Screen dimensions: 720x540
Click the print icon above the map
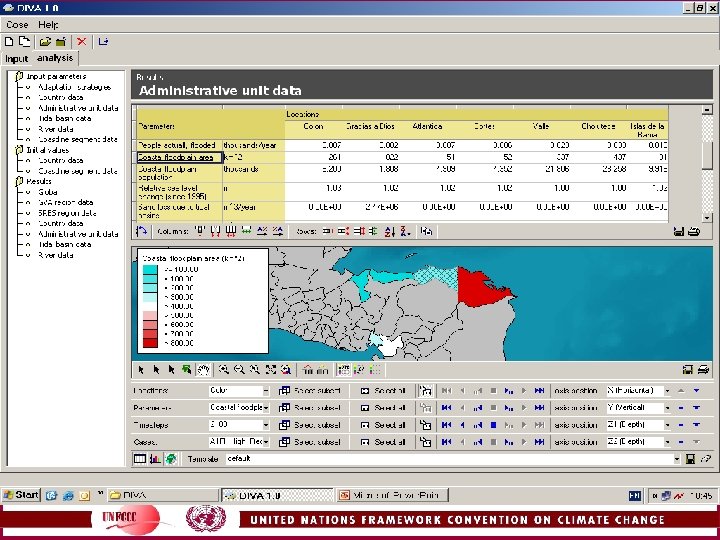pos(694,231)
